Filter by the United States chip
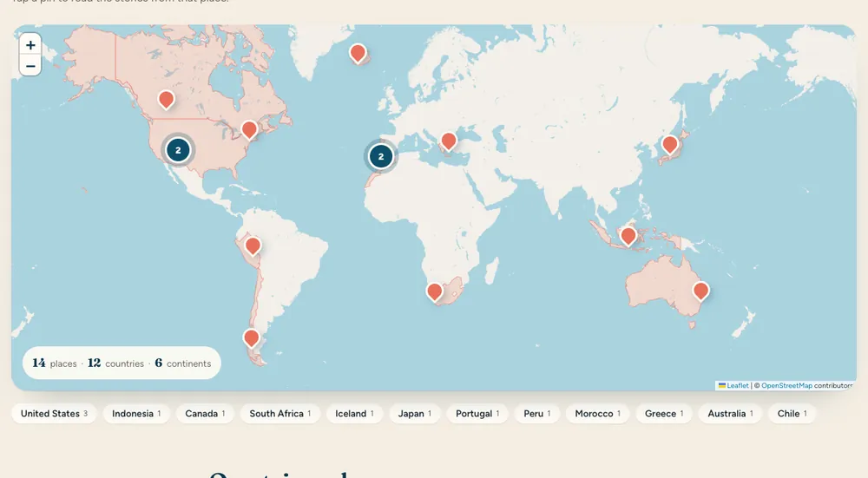The height and width of the screenshot is (478, 868). (54, 413)
